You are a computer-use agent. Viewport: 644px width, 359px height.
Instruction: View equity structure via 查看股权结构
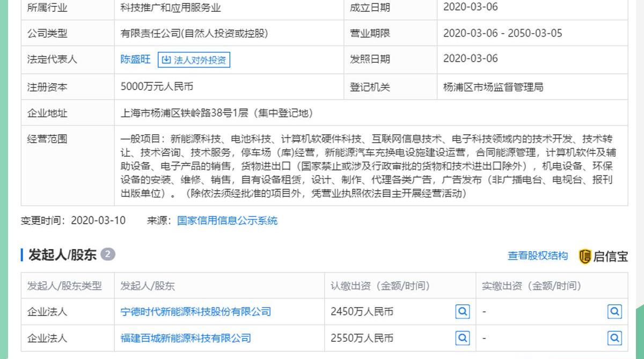coord(538,256)
